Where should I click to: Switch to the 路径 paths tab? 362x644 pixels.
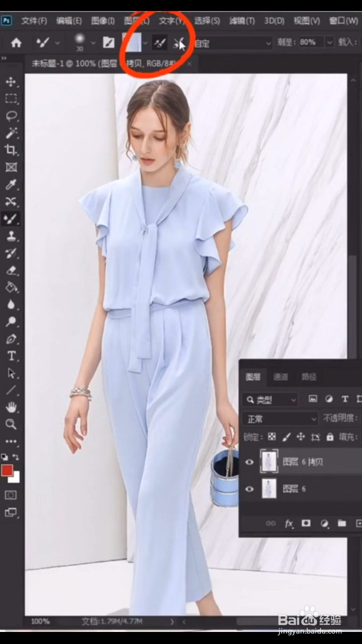(x=308, y=377)
